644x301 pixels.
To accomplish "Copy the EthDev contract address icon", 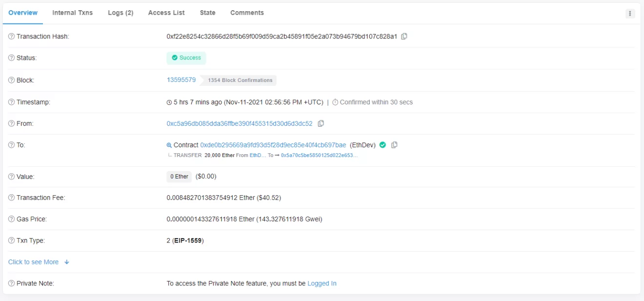I will (x=394, y=145).
